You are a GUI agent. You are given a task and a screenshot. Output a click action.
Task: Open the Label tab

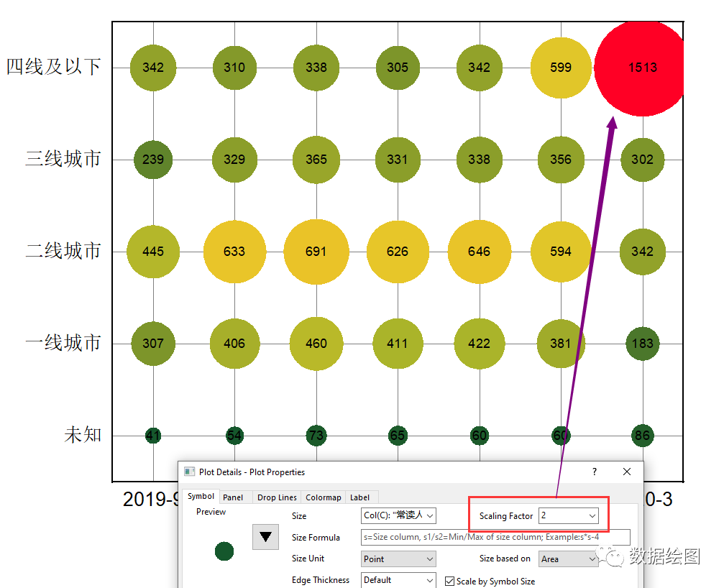[x=359, y=497]
